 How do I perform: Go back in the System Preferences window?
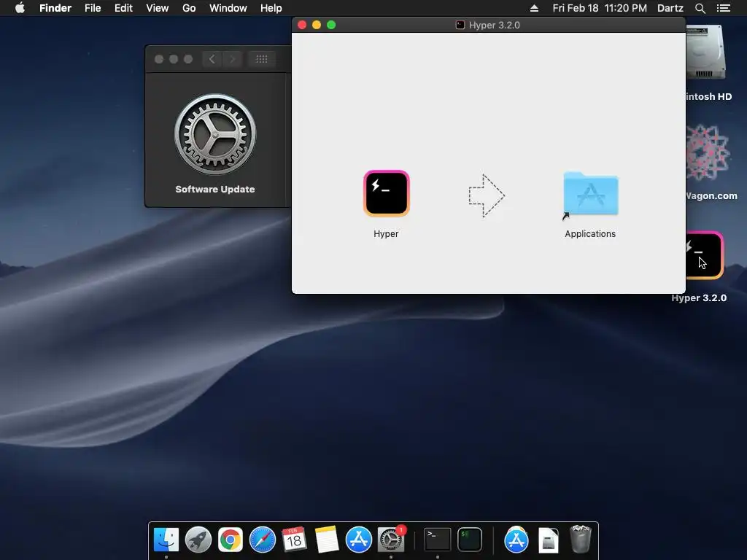click(212, 59)
